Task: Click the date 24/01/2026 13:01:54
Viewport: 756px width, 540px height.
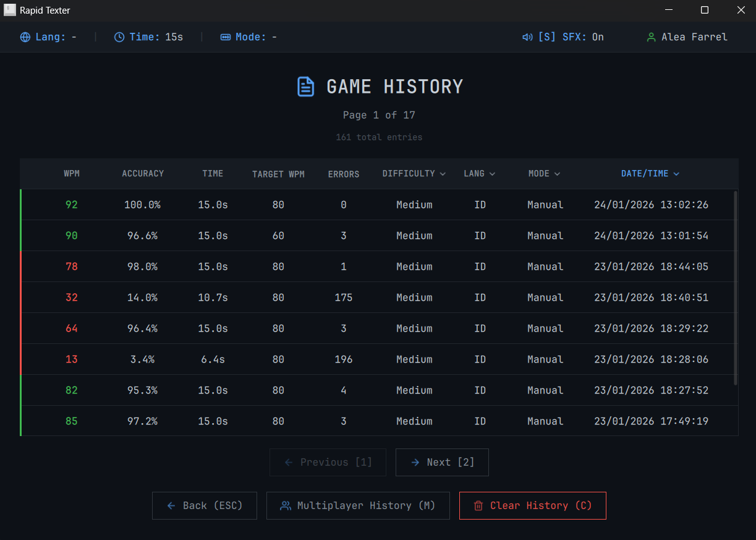Action: coord(651,236)
